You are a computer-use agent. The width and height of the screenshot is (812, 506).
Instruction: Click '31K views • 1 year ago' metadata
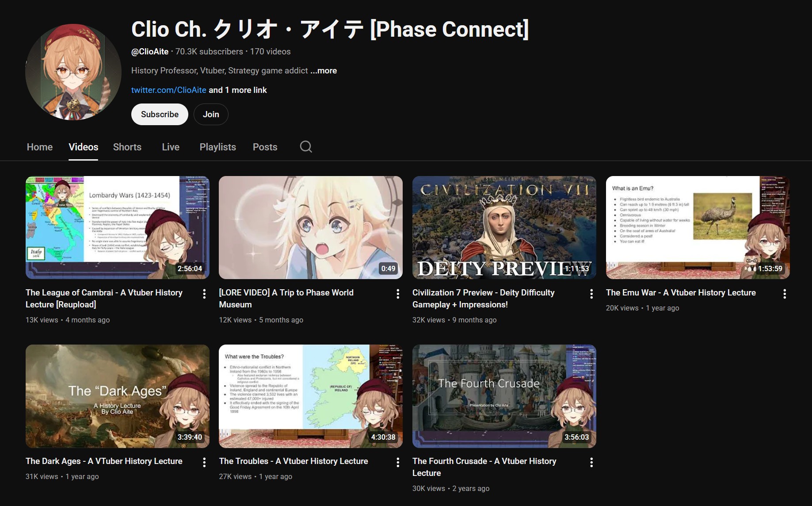pos(62,476)
